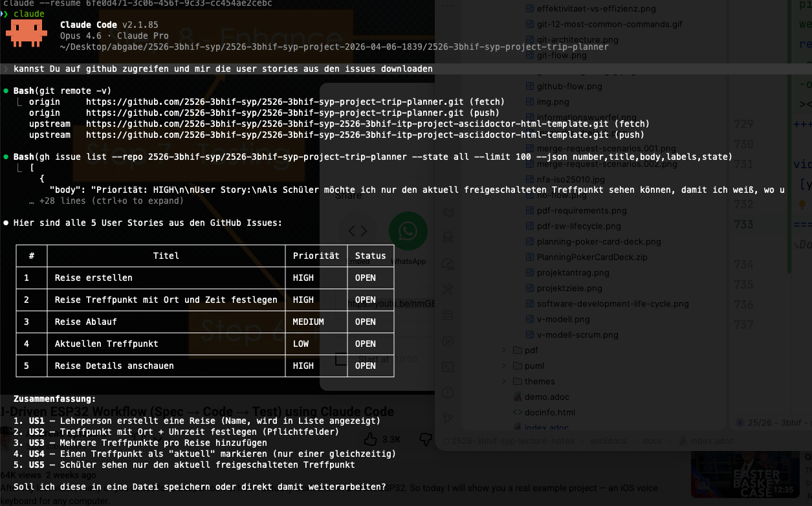
Task: Click the hat-and-glasses icon in IDE sidebar
Action: [447, 237]
